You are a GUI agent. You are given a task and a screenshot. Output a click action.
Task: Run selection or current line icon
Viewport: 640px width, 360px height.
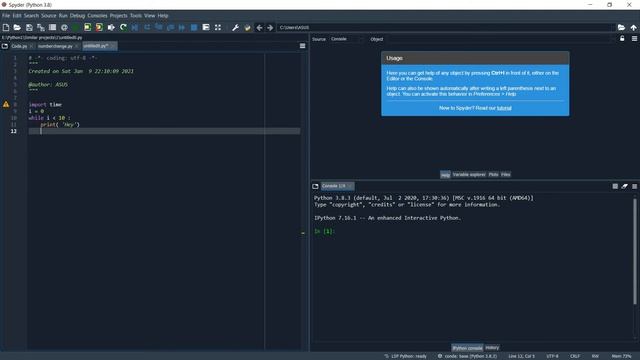(x=111, y=27)
